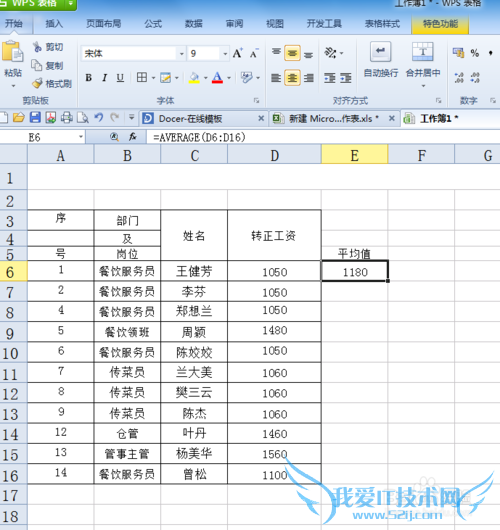Open the 页面布局 (Page Layout) tab

(x=103, y=24)
